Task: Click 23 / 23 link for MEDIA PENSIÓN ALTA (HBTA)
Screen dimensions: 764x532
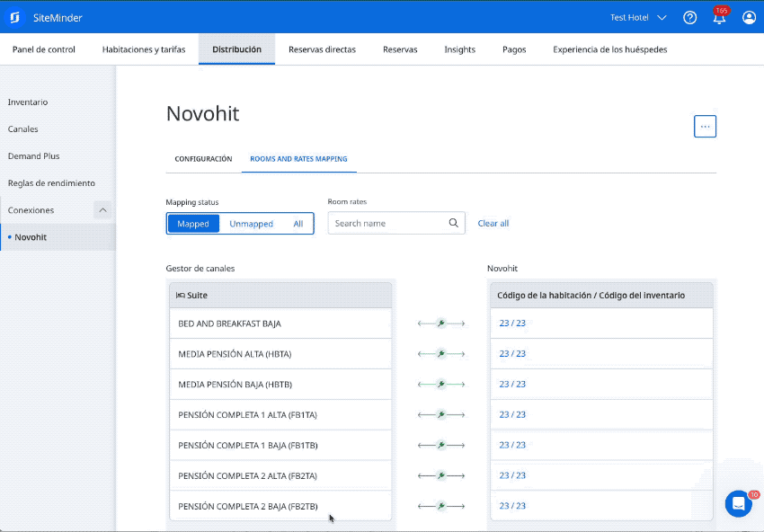Action: pos(512,354)
